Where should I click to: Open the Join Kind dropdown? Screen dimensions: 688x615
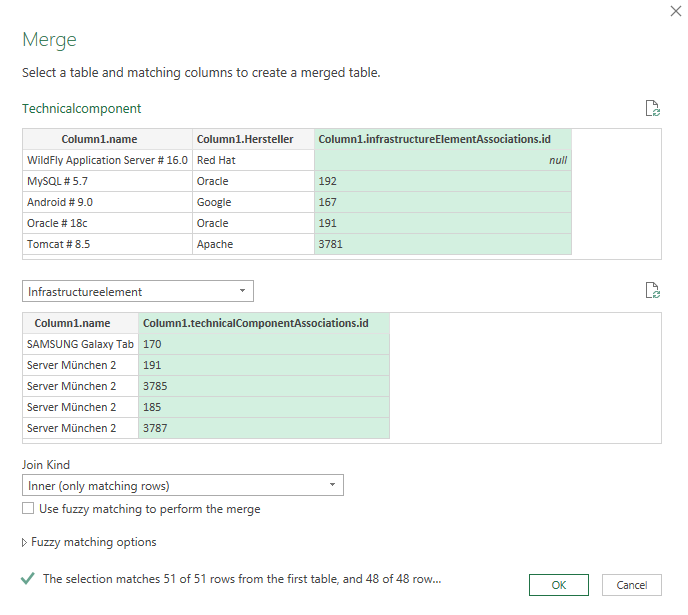click(183, 486)
